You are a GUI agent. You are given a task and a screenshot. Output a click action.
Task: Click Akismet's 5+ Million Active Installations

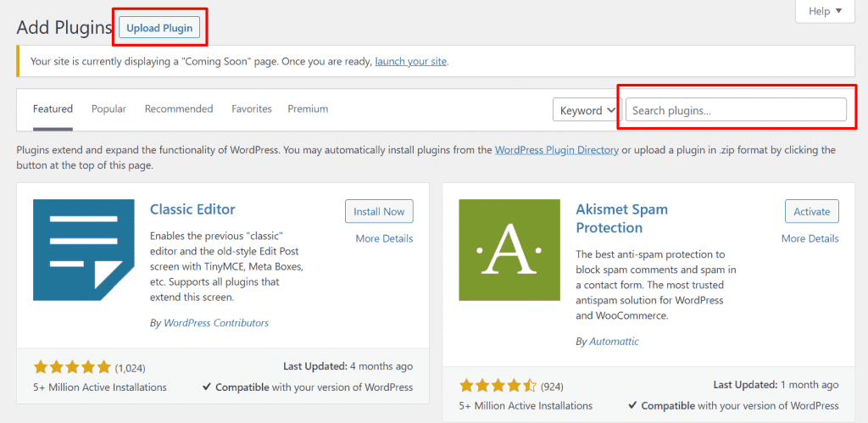526,406
